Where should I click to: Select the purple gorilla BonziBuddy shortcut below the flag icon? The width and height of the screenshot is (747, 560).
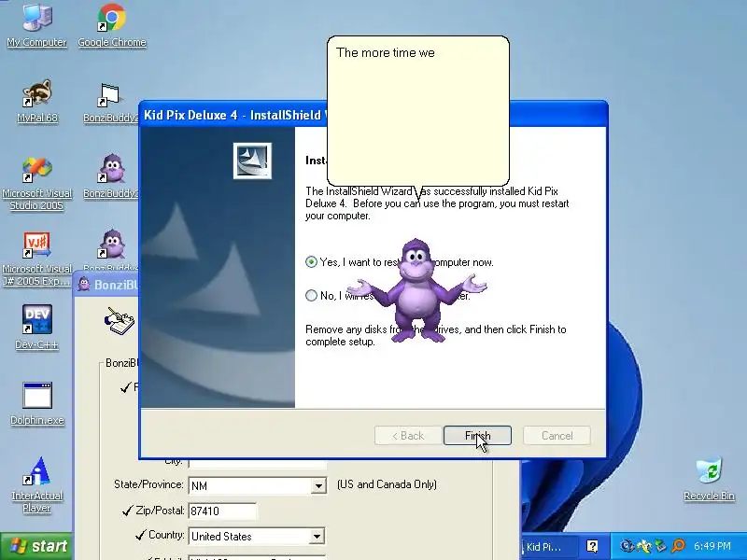pos(111,176)
